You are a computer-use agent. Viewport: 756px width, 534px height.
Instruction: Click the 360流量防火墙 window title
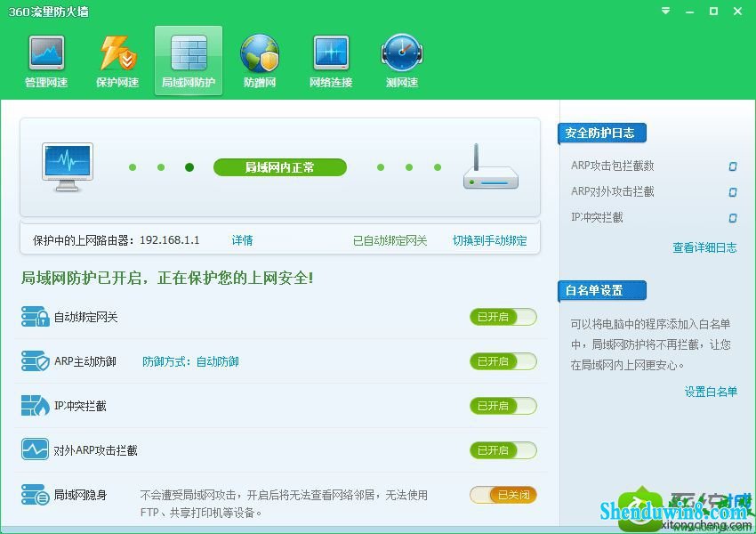(49, 12)
